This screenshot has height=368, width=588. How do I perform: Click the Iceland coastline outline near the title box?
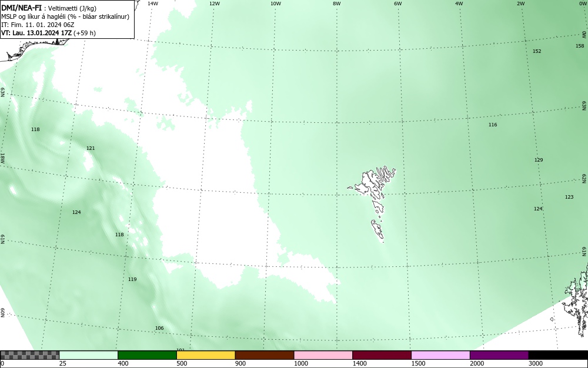[x=34, y=49]
